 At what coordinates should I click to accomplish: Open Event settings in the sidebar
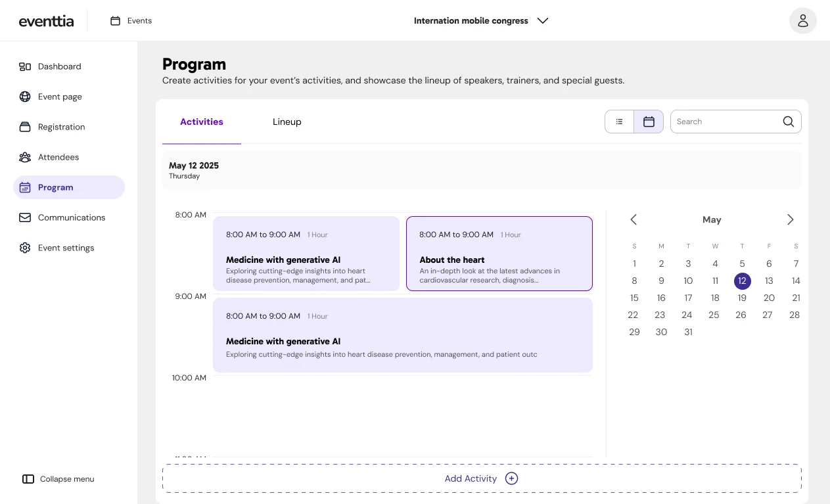tap(69, 248)
